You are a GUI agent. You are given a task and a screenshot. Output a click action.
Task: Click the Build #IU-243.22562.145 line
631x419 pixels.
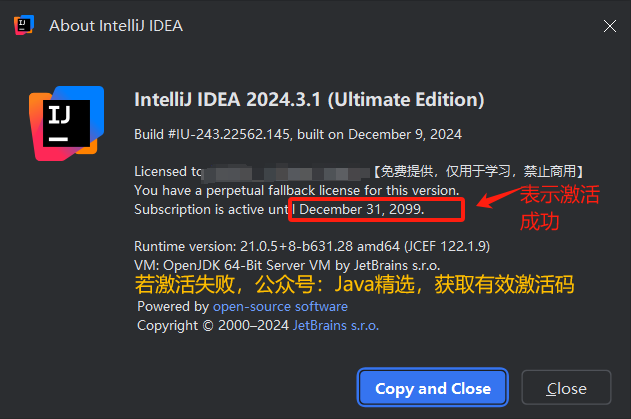[298, 134]
